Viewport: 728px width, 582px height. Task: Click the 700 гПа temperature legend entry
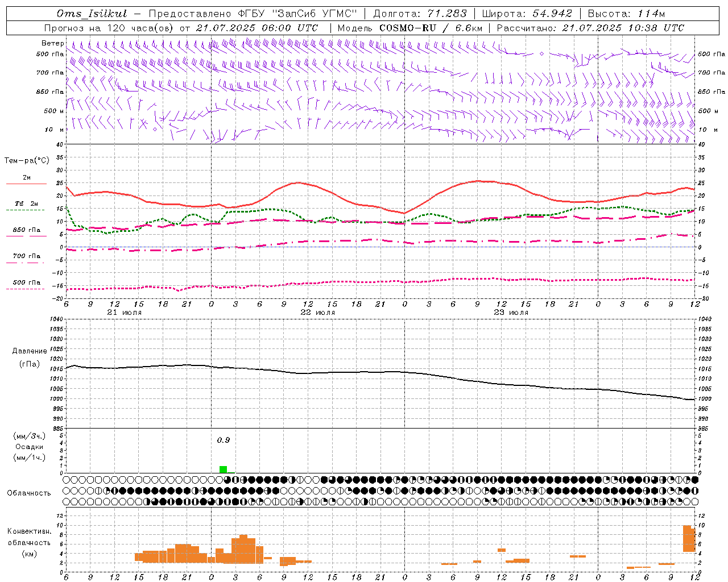click(x=26, y=256)
